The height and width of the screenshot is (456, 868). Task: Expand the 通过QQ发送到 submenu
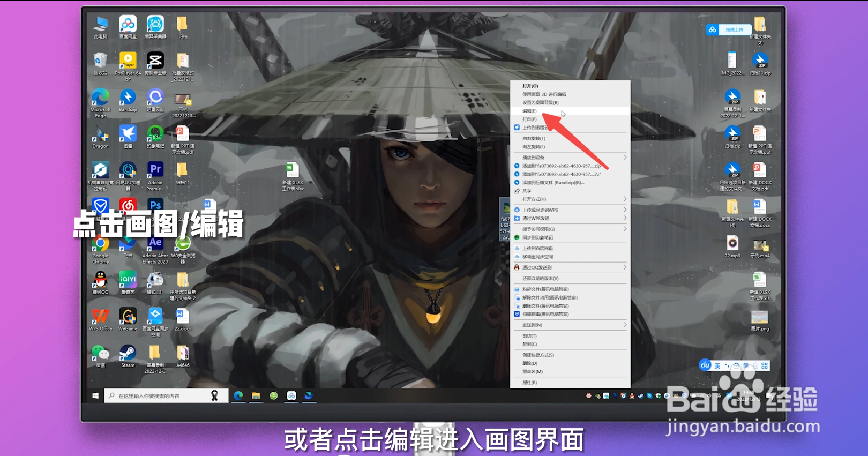(x=570, y=267)
